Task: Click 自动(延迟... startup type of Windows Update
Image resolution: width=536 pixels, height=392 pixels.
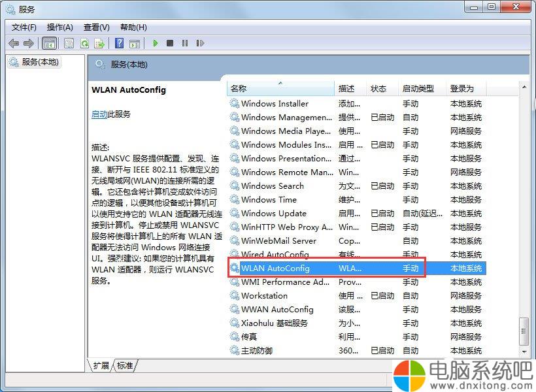Action: (x=422, y=214)
